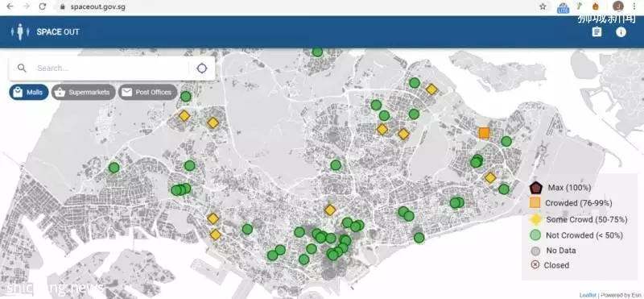
Task: Click the Crowded (76-99%) legend swatch
Action: tap(535, 203)
